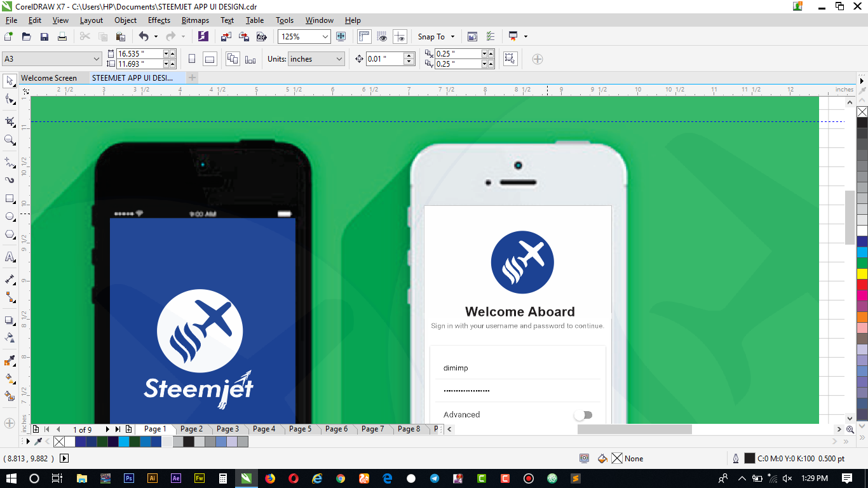The height and width of the screenshot is (488, 868).
Task: Select the Pick tool in the toolbox
Action: [10, 81]
